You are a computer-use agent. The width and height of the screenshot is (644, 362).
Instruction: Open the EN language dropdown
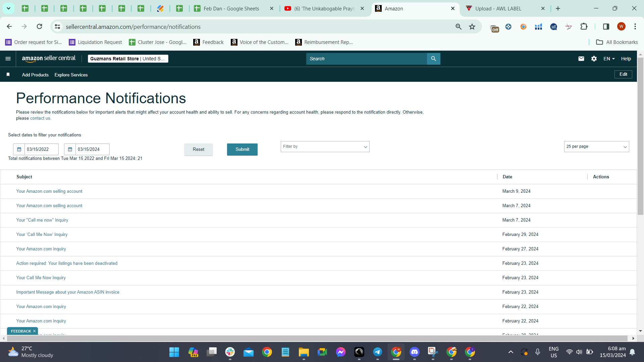coord(609,59)
